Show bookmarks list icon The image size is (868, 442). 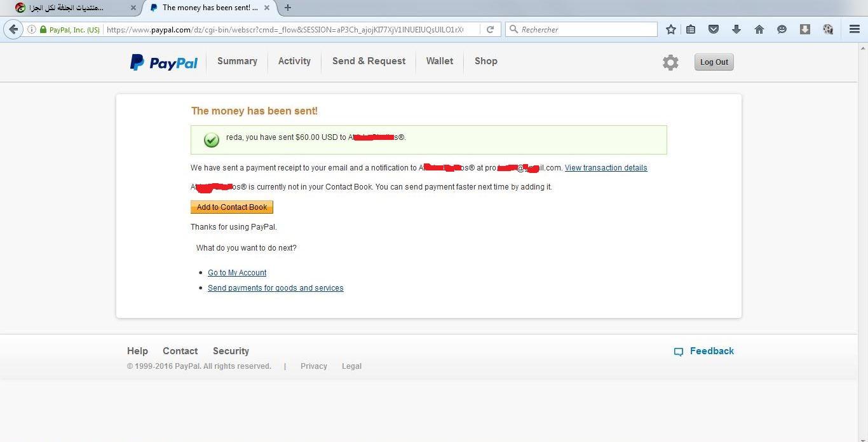click(x=691, y=29)
